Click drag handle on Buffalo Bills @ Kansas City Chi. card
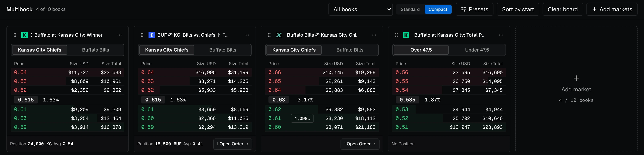 click(x=269, y=35)
